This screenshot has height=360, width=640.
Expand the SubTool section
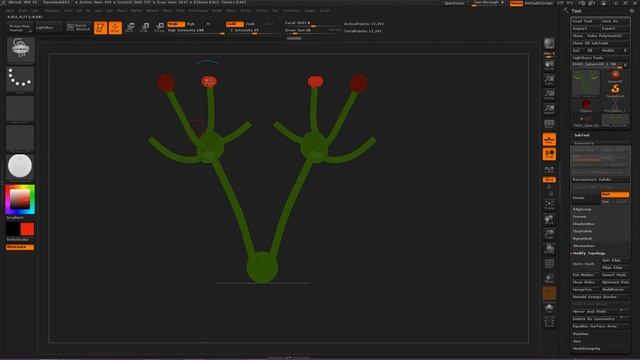(582, 135)
